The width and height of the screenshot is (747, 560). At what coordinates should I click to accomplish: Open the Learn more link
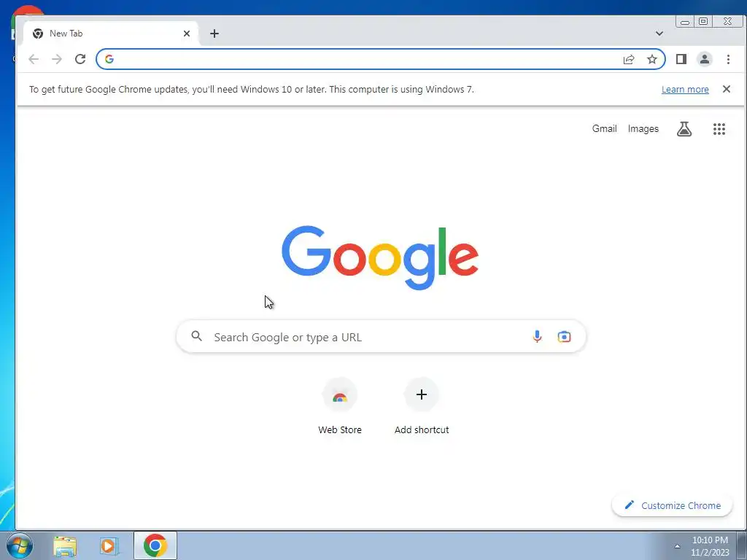tap(685, 90)
